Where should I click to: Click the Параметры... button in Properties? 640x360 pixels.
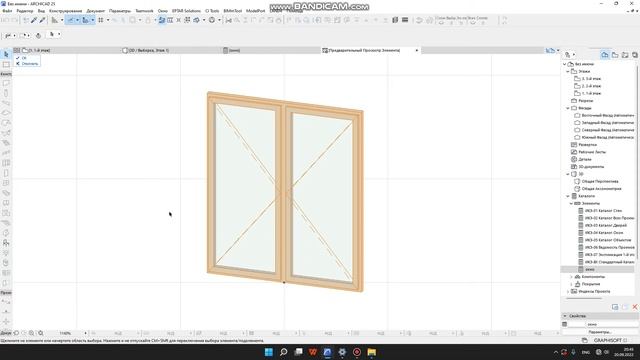coord(600,332)
